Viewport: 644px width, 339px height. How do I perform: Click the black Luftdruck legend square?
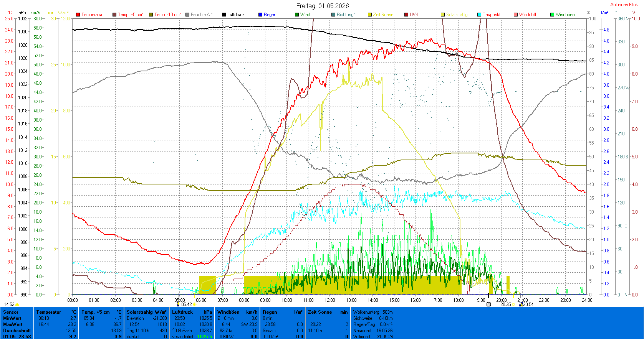tap(224, 15)
